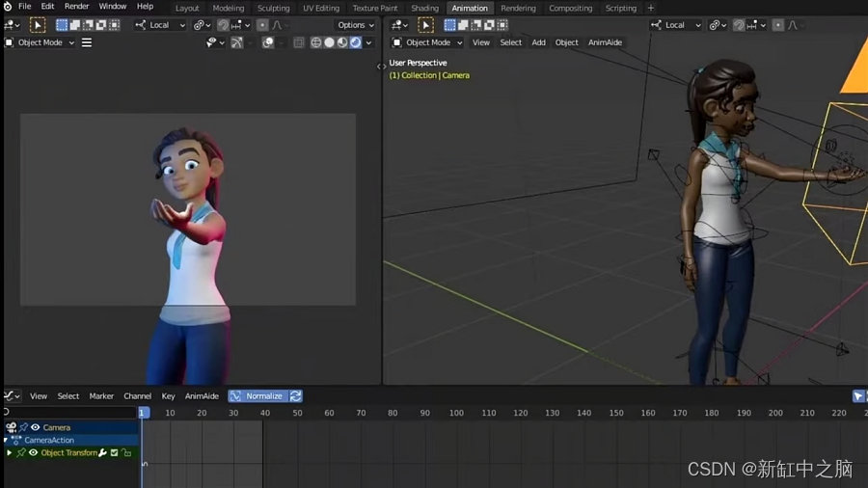Toggle visibility eye of Camera channel
Image resolution: width=868 pixels, height=488 pixels.
(x=36, y=427)
